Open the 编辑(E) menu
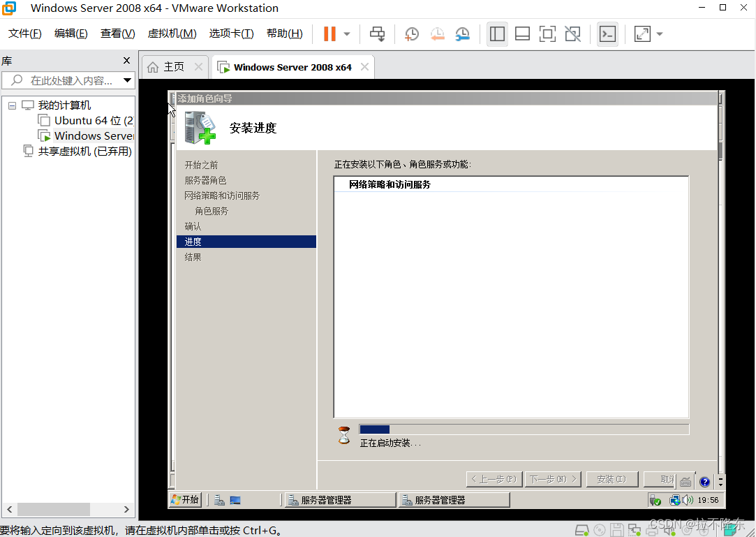Screen dimensions: 756x537 coord(71,34)
